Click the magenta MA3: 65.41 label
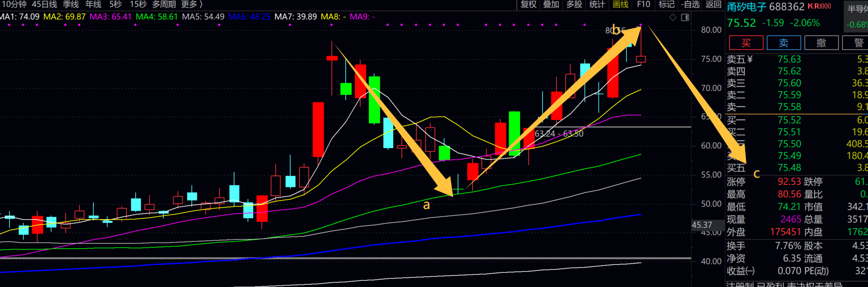Screen dimensions: 868x287 111,17
